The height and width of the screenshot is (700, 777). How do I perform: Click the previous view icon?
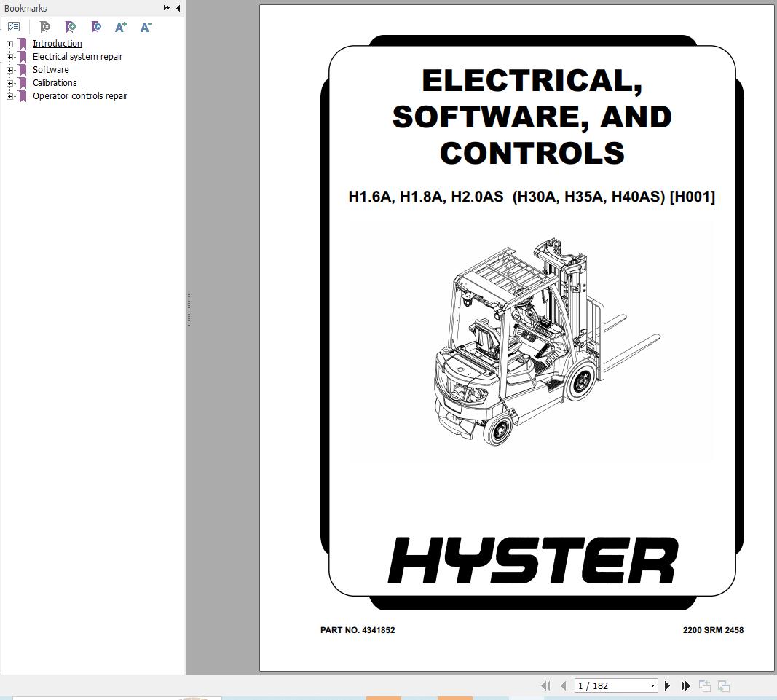click(x=705, y=686)
